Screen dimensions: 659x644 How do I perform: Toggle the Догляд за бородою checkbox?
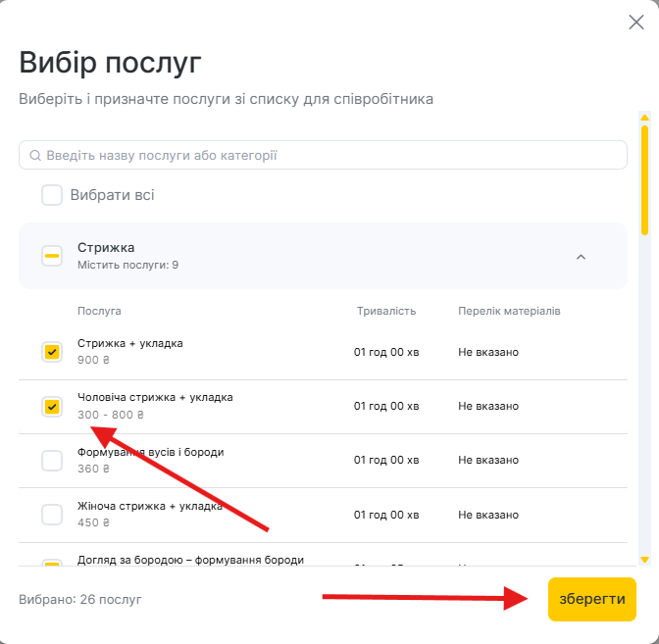point(52,565)
